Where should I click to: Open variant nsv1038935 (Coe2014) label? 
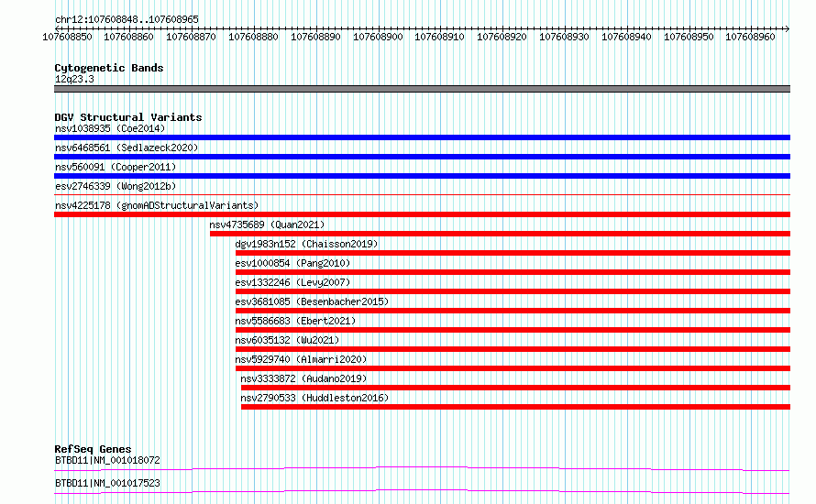[x=110, y=128]
